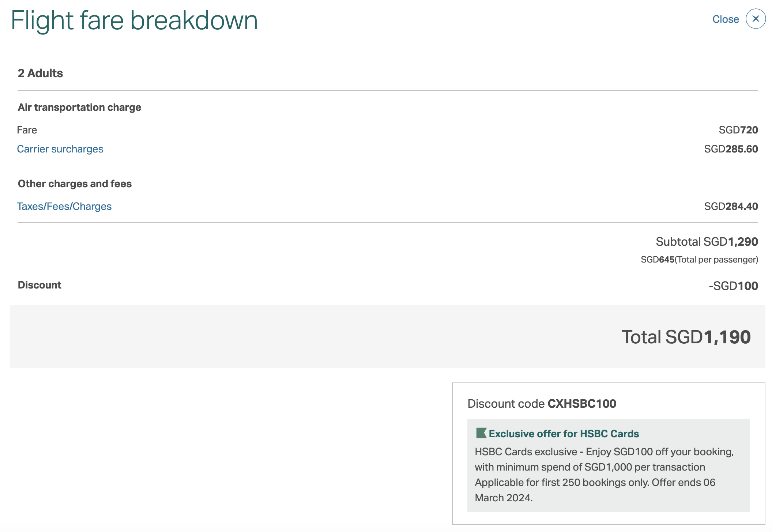
Task: Click the taxes amount SGD284.40
Action: [731, 207]
